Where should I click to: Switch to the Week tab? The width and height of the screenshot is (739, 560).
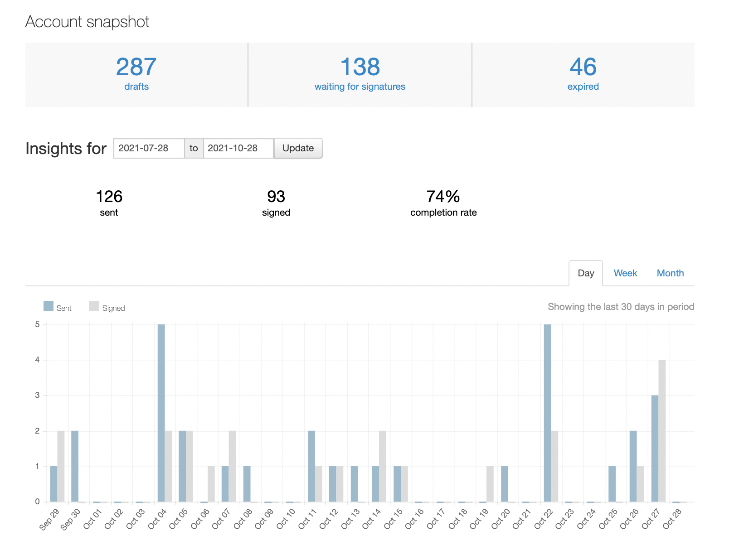625,273
